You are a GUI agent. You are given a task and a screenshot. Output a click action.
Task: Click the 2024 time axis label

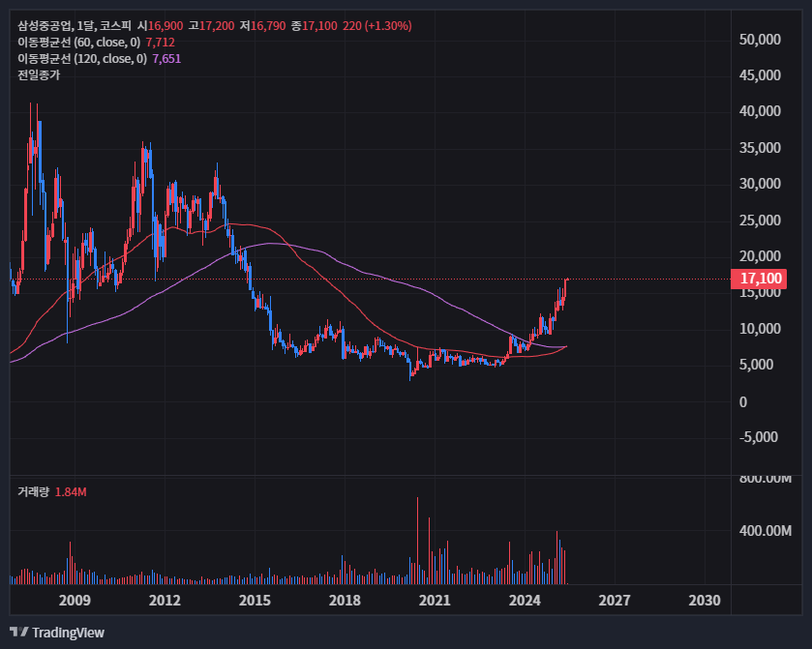pyautogui.click(x=525, y=601)
